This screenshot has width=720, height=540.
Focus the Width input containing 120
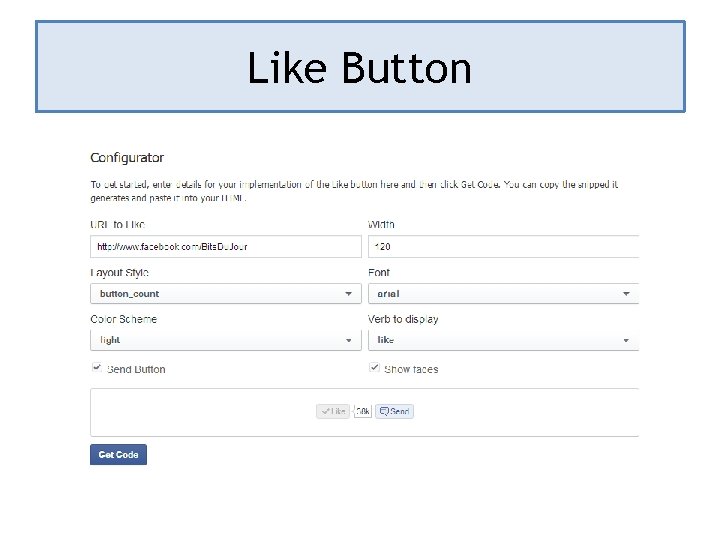tap(503, 246)
